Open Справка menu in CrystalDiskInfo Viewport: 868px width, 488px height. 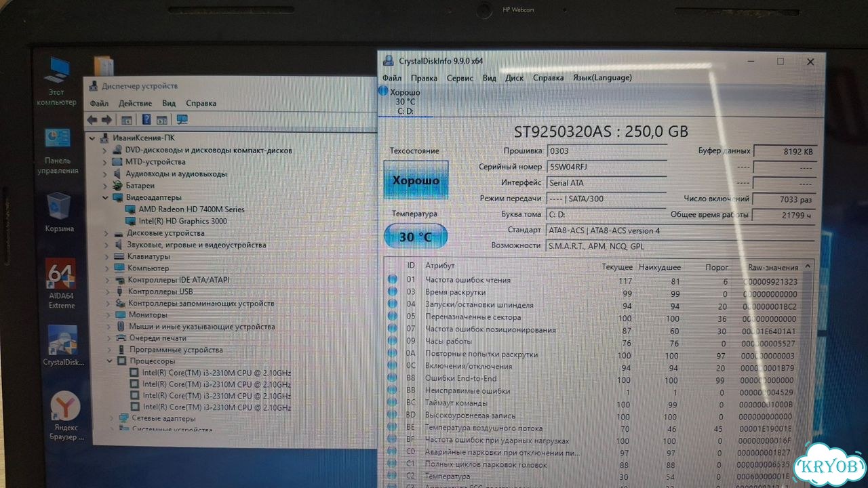pos(548,78)
